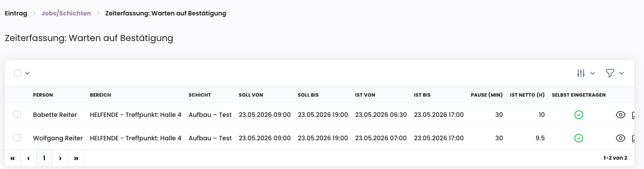The width and height of the screenshot is (644, 169).
Task: Click green self-registered checkmark for Wolfgang Reiter
Action: point(579,138)
